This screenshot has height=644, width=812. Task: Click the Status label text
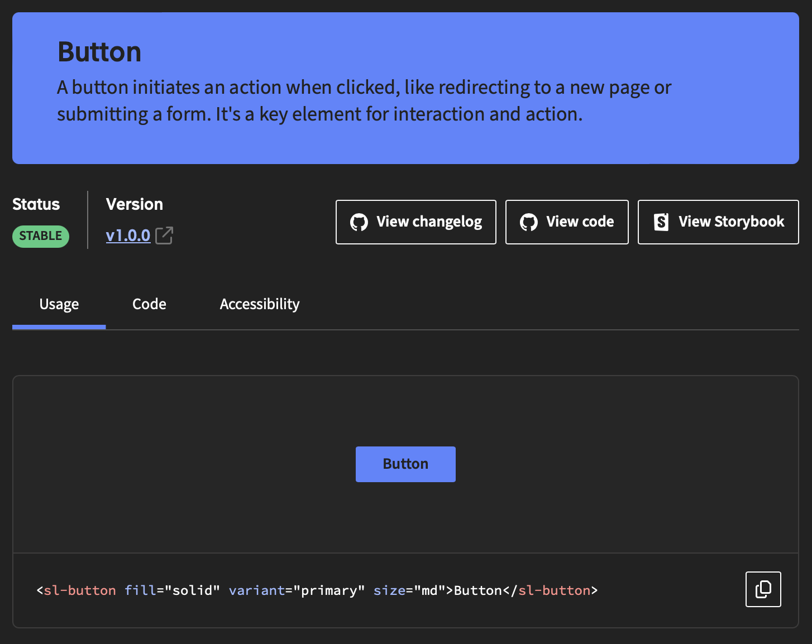[x=36, y=204]
